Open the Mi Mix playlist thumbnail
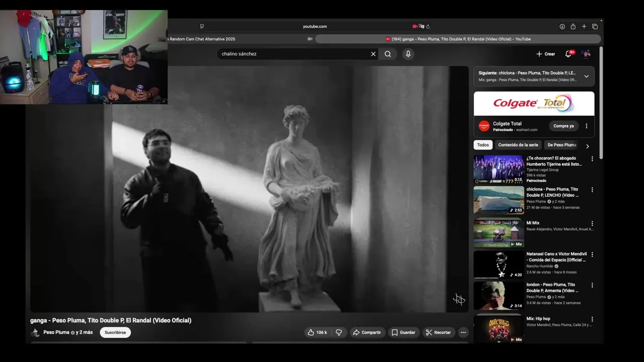This screenshot has width=644, height=362. [499, 233]
